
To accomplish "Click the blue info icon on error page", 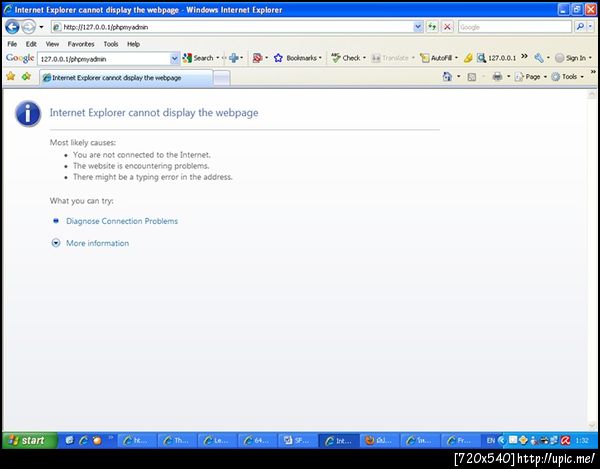I will pyautogui.click(x=28, y=114).
